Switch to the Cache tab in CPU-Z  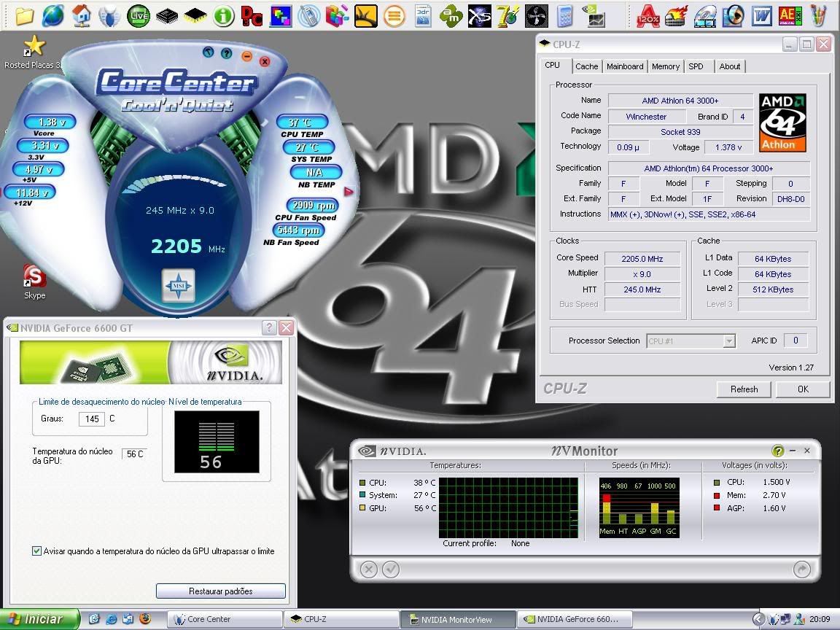coord(586,66)
